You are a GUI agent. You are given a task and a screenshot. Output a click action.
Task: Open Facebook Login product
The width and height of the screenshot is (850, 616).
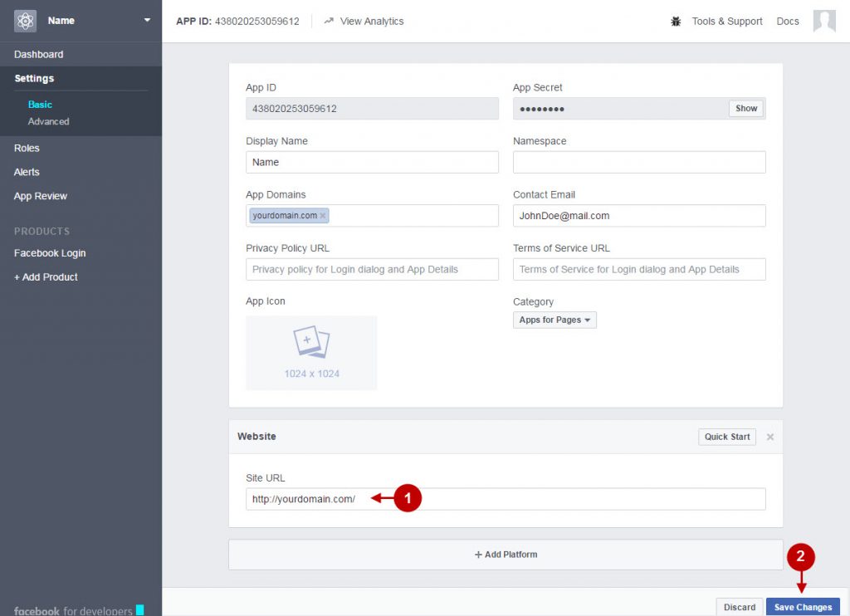[x=50, y=253]
